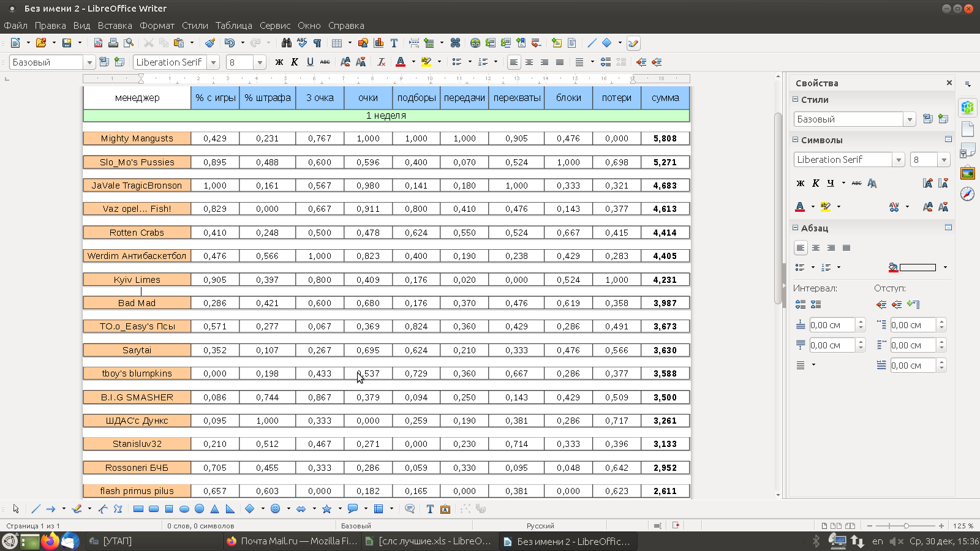Select the Text Box tool in drawing toolbar
This screenshot has height=551, width=980.
pyautogui.click(x=430, y=509)
